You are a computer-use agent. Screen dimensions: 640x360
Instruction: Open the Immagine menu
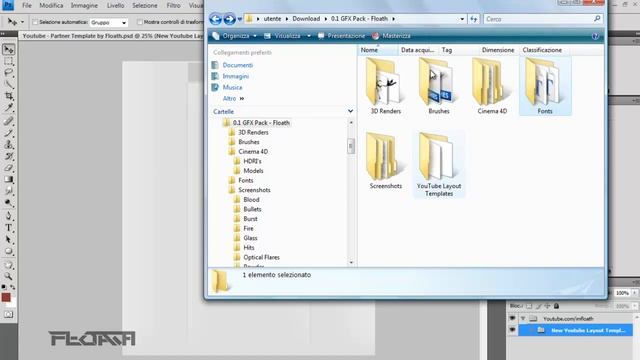coord(84,5)
